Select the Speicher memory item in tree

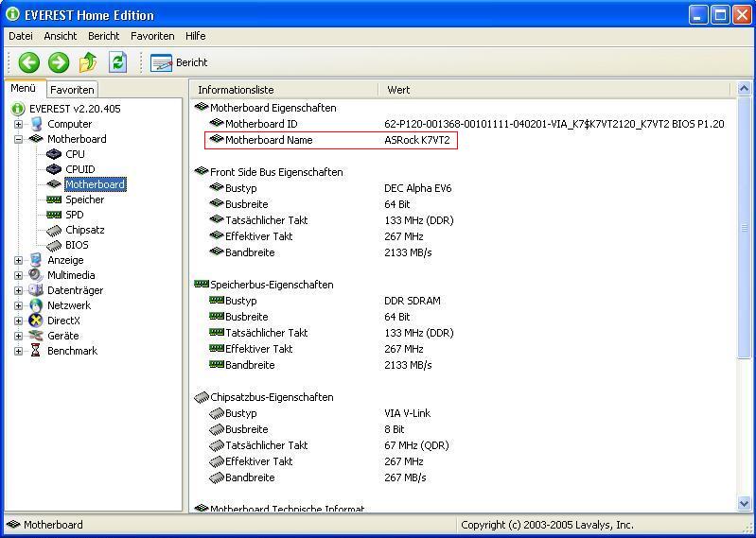[x=84, y=200]
